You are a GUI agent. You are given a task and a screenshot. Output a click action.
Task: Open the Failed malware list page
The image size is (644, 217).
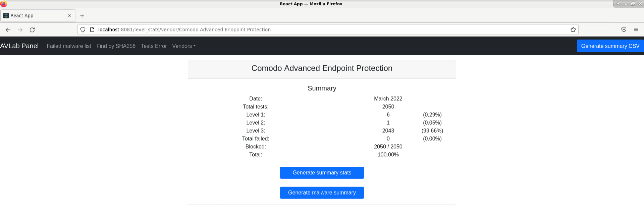69,46
